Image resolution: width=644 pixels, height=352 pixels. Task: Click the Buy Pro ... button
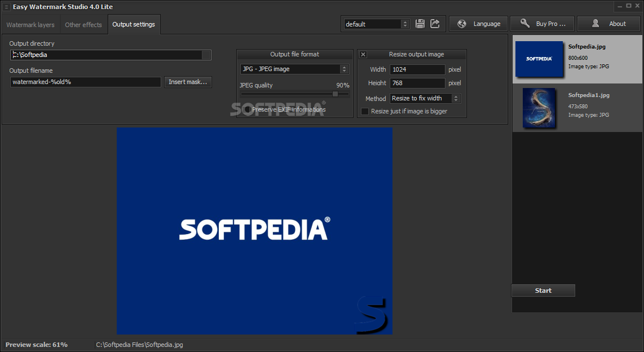coord(542,24)
